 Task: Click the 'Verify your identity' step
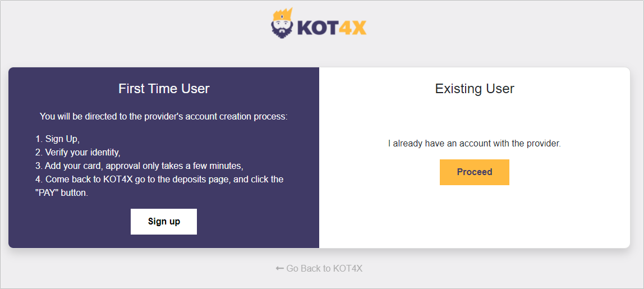click(x=78, y=152)
